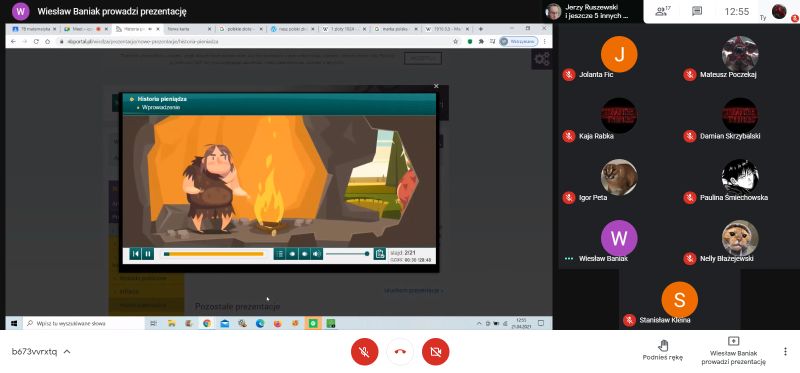Open the player notes clipboard icon
The image size is (800, 373).
379,254
